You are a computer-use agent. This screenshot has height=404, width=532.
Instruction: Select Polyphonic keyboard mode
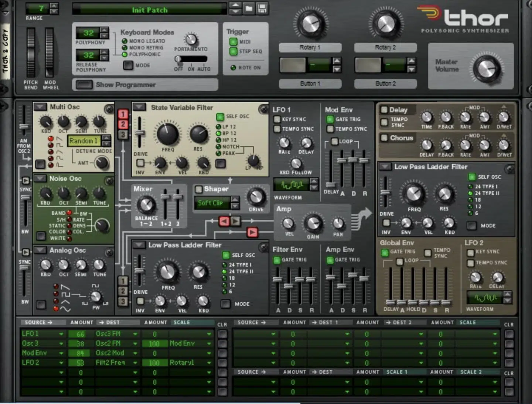pyautogui.click(x=125, y=54)
